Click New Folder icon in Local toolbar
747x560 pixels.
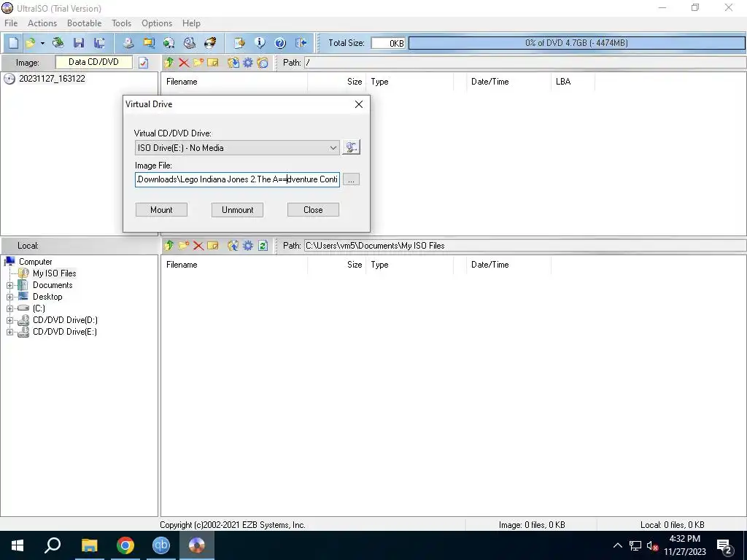184,246
